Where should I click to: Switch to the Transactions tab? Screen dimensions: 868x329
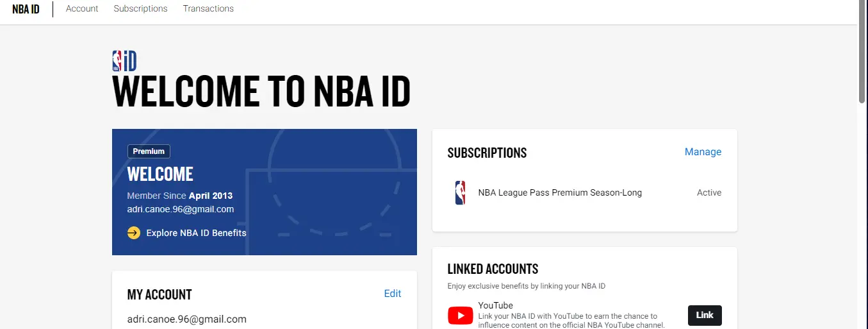208,9
